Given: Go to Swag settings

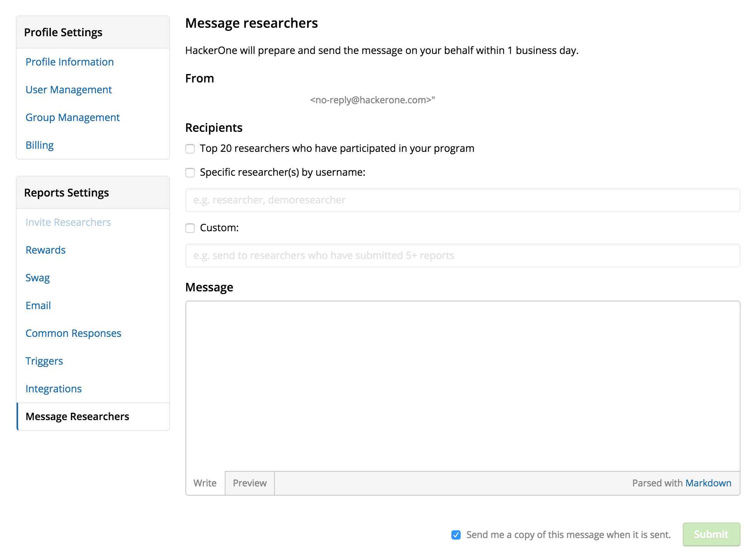Looking at the screenshot, I should point(38,278).
